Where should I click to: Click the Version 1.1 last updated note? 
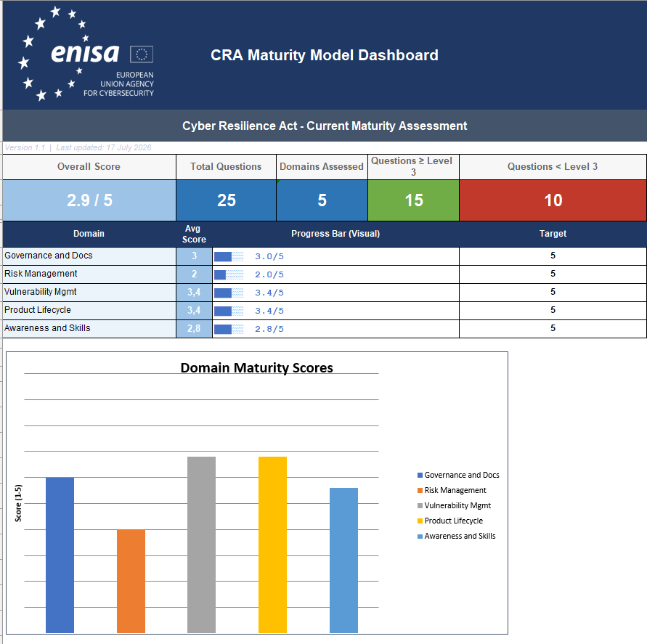click(78, 147)
